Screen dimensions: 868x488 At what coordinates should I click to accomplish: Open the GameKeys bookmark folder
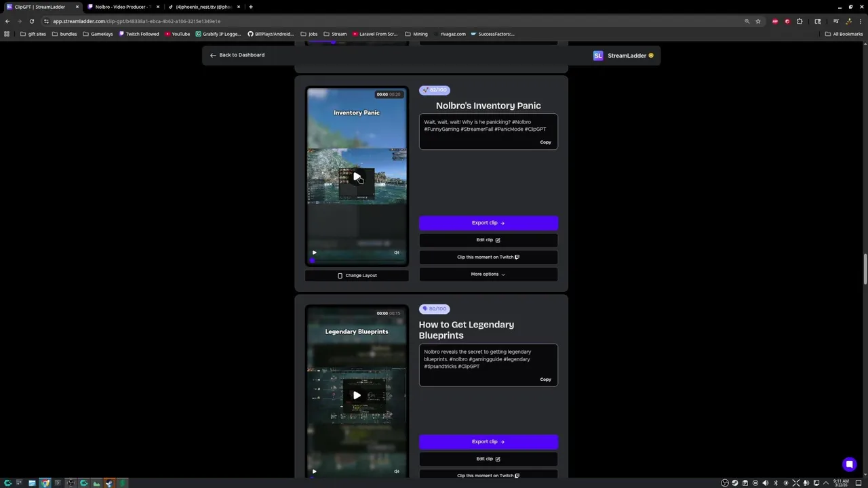pos(98,34)
